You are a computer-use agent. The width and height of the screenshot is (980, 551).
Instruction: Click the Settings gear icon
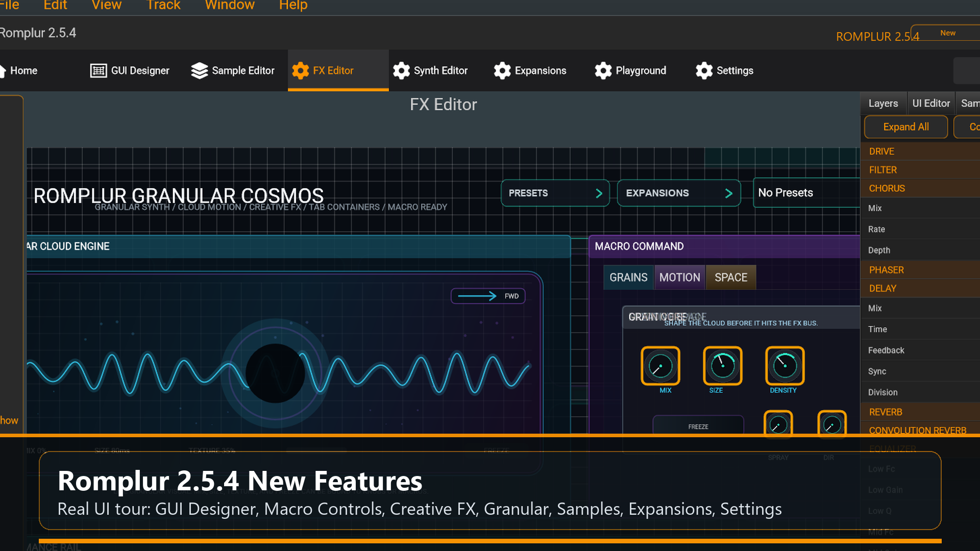tap(704, 70)
